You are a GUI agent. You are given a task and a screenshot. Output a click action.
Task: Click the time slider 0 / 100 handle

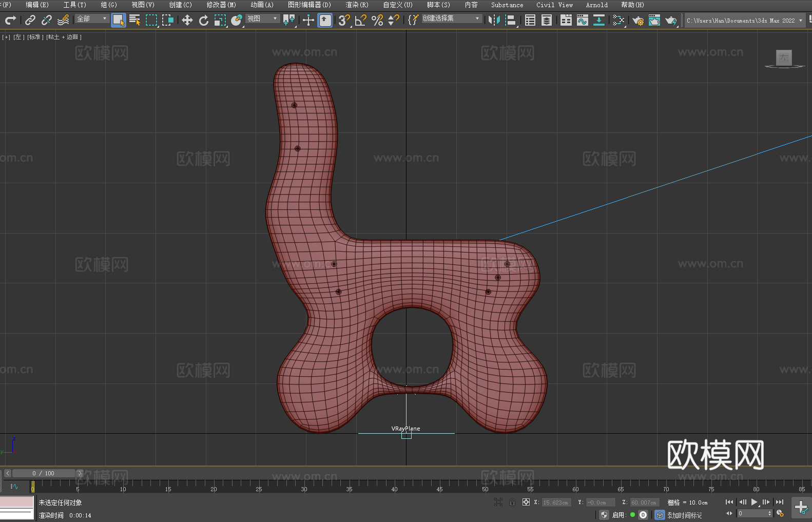click(44, 473)
